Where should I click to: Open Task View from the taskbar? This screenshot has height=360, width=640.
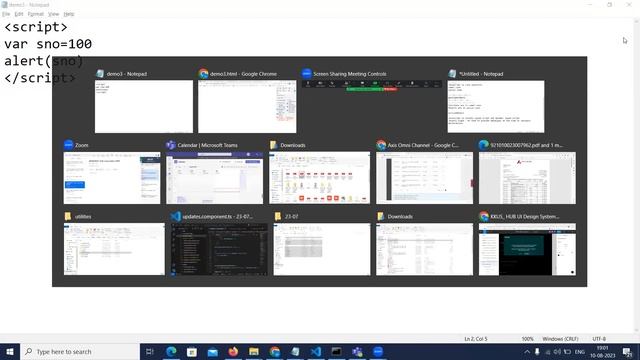click(x=149, y=351)
